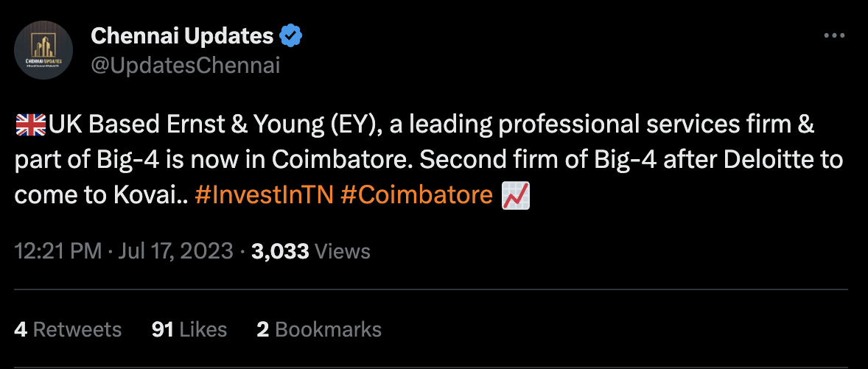View the 3,033 Views analytics
Screen dimensions: 868x369
[x=310, y=252]
